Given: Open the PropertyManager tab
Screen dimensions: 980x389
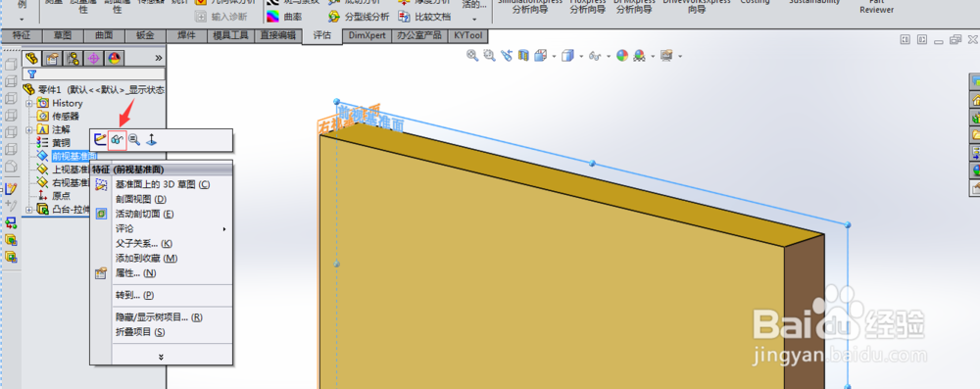Looking at the screenshot, I should pos(53,59).
